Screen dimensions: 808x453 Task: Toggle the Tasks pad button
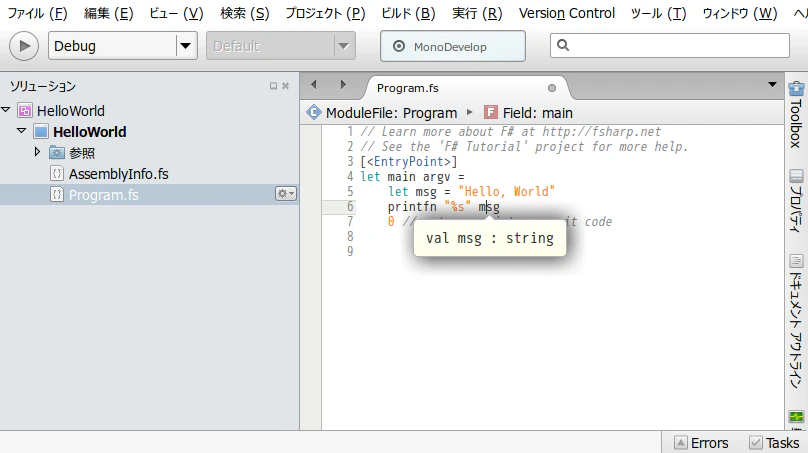pos(774,443)
